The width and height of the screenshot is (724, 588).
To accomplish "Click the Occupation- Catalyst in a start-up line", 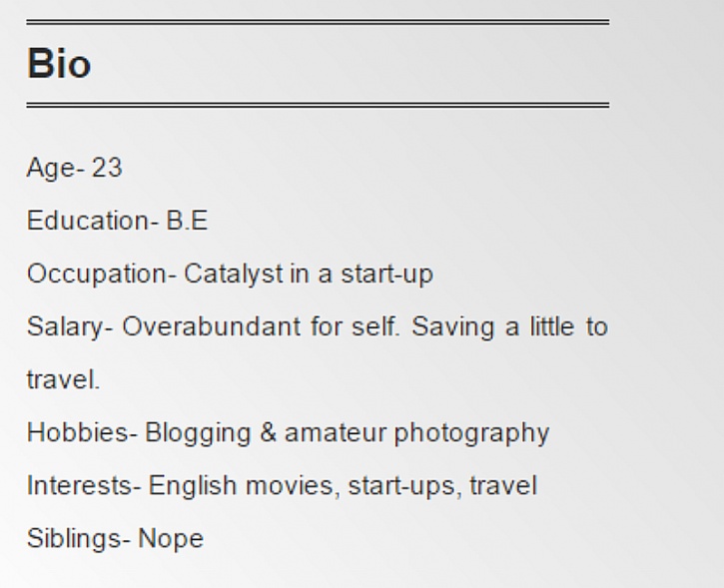I will [230, 275].
